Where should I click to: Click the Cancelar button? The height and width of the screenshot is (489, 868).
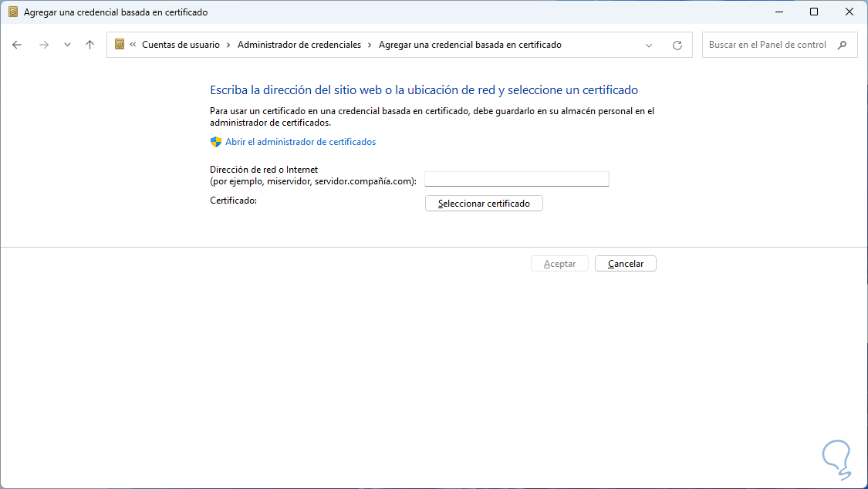[x=626, y=264]
